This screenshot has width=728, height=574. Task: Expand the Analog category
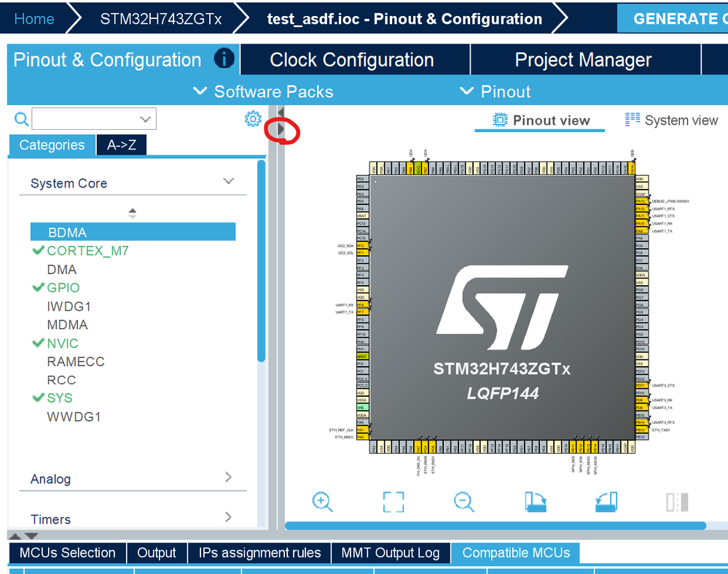tap(228, 477)
